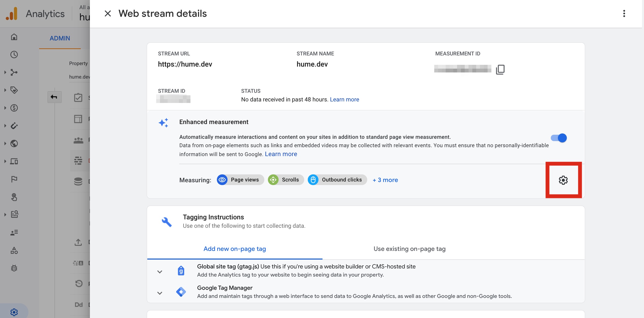The width and height of the screenshot is (644, 318).
Task: Expand the Analysis sidebar section arrow
Action: [5, 214]
